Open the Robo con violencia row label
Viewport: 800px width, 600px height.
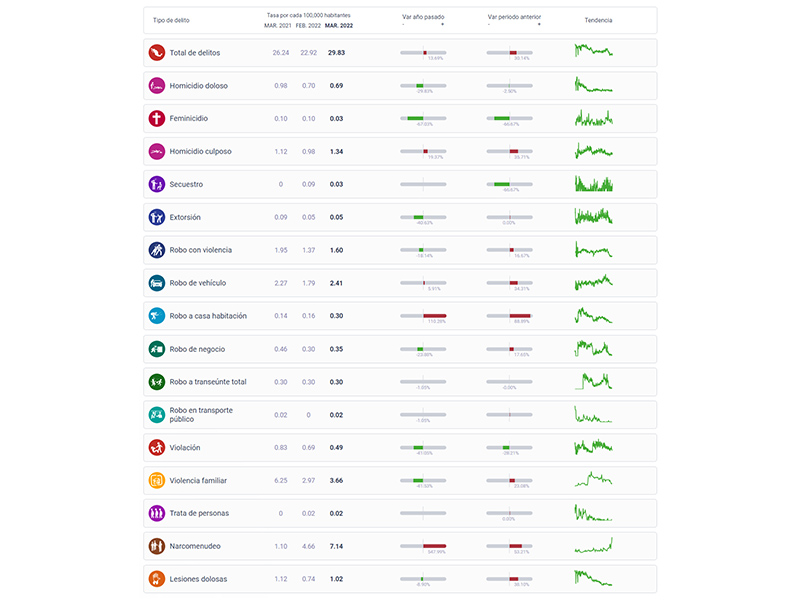[201, 250]
